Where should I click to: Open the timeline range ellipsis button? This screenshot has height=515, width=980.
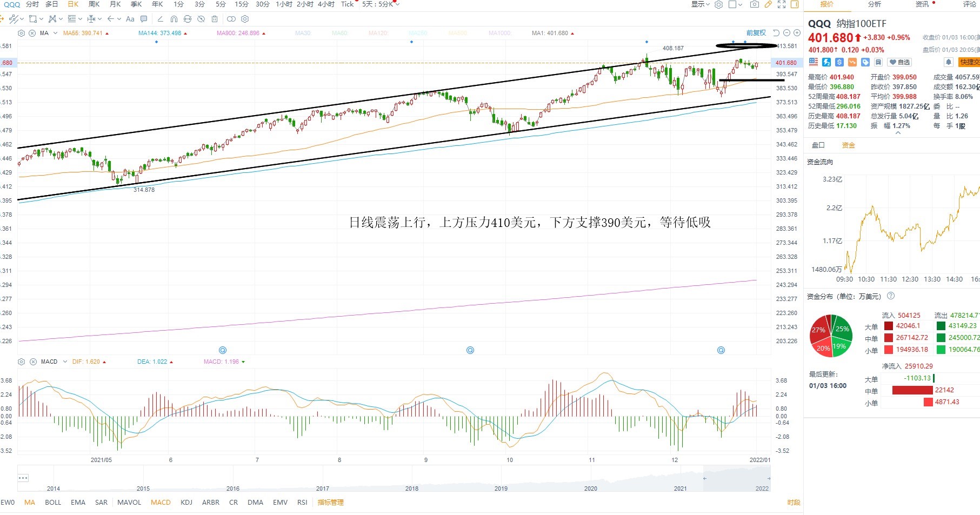23,478
